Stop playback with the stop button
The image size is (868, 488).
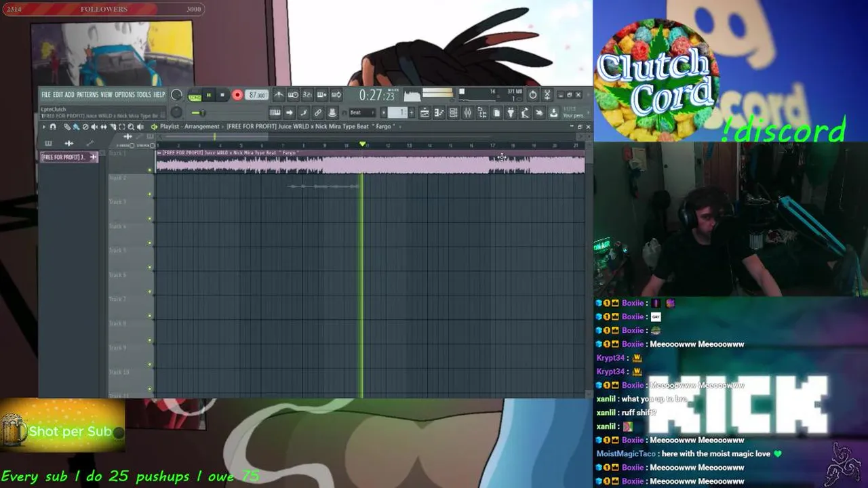[x=222, y=95]
